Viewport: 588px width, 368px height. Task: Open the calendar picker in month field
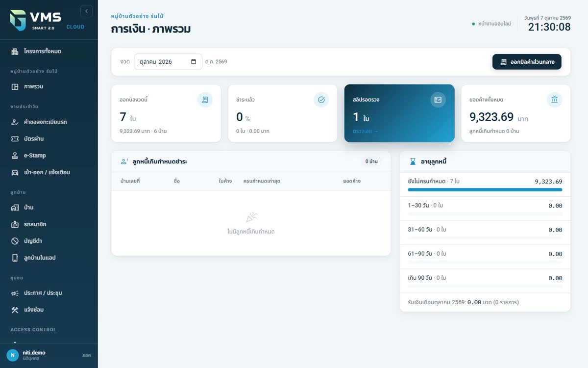coord(194,62)
